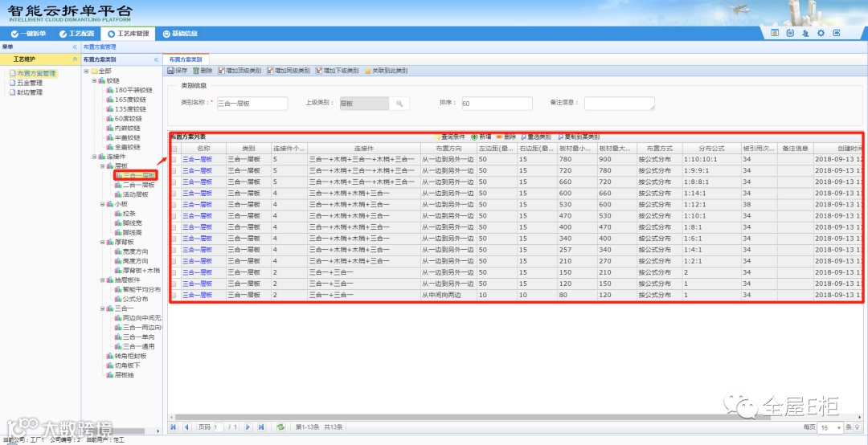Screen dimensions: 868x445
Task: Click the 保存 save icon in toolbar
Action: point(171,71)
